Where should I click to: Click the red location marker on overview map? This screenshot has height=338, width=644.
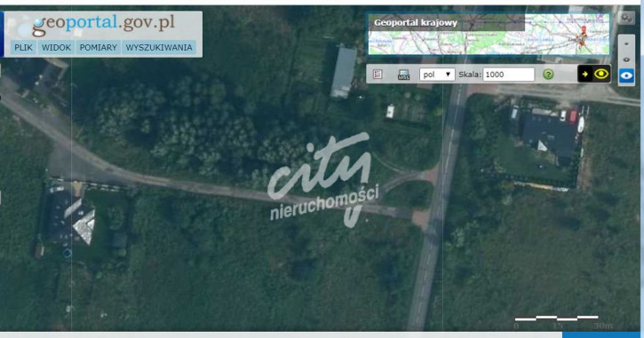[584, 31]
